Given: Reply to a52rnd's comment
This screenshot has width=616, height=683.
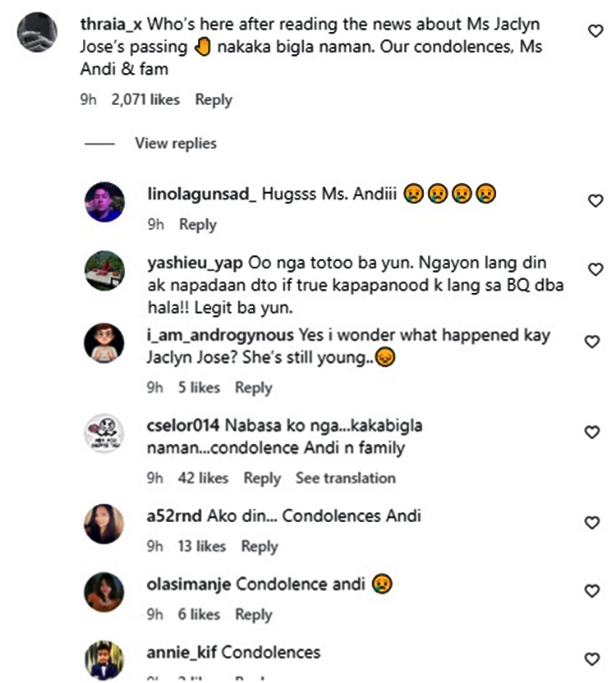Looking at the screenshot, I should pos(260,546).
